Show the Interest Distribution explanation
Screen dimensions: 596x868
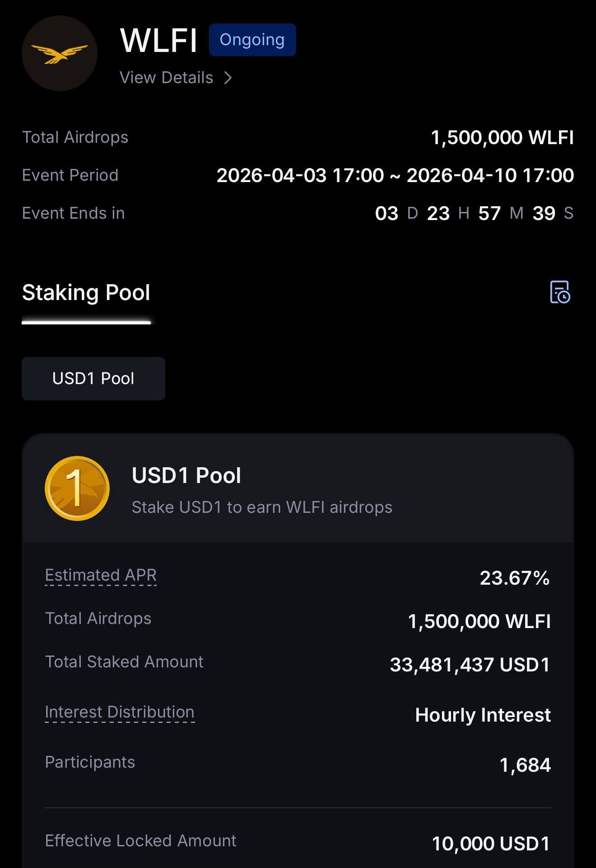click(120, 712)
